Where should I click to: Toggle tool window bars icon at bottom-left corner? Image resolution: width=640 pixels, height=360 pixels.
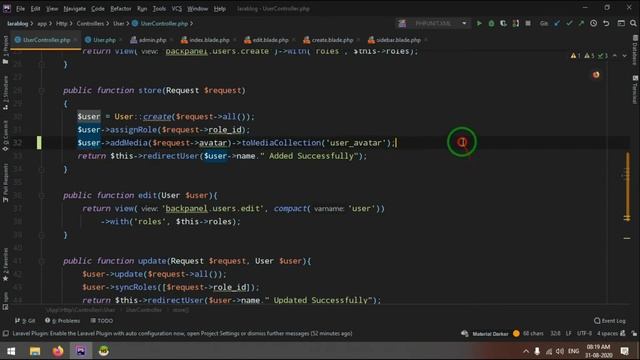coord(5,333)
